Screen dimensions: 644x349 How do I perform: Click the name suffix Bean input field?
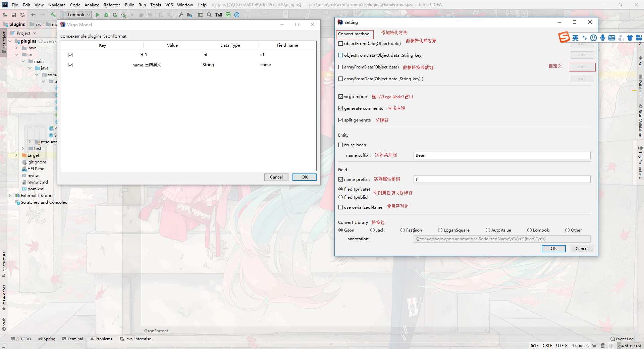(x=502, y=155)
